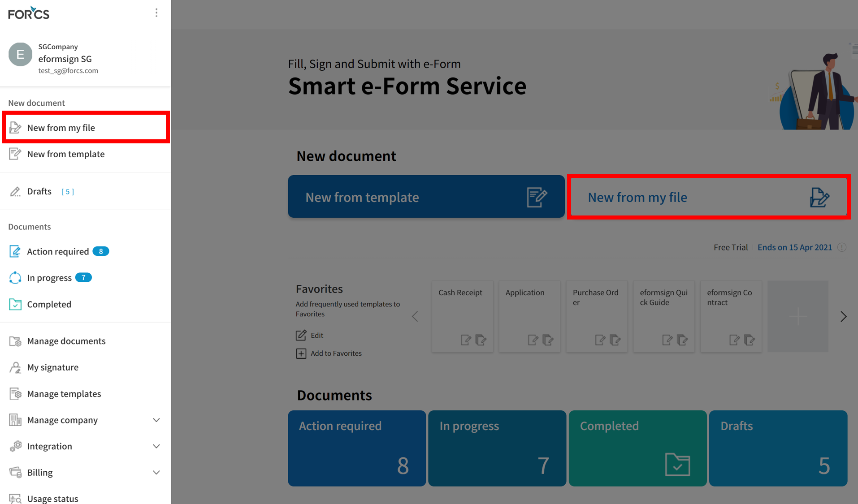Click the Manage templates icon

(x=15, y=394)
